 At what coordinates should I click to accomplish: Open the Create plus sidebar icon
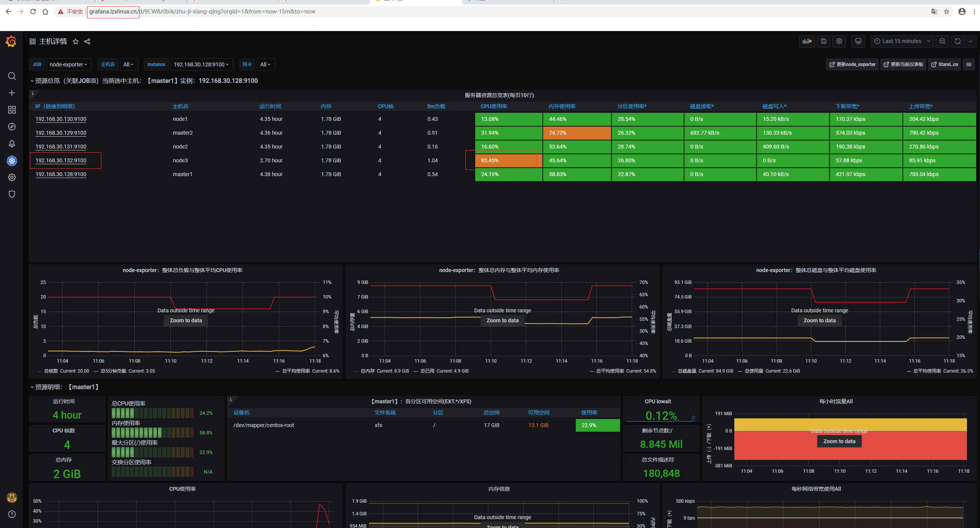pyautogui.click(x=12, y=93)
